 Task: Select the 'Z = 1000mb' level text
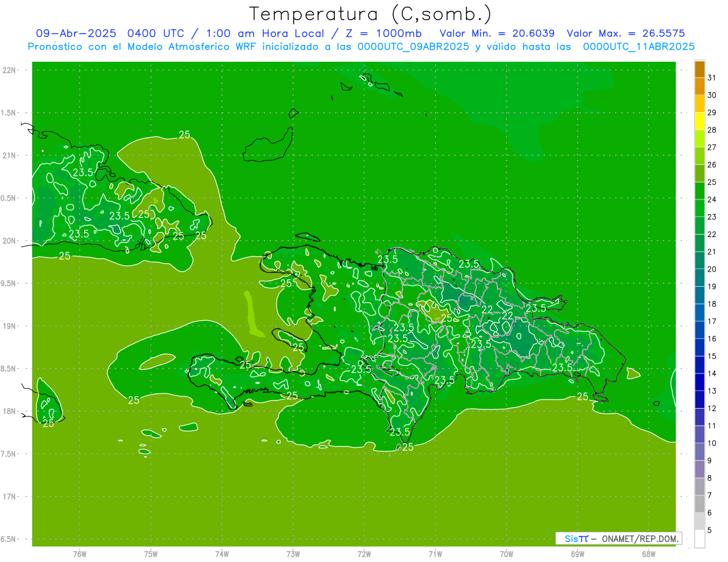click(x=383, y=33)
